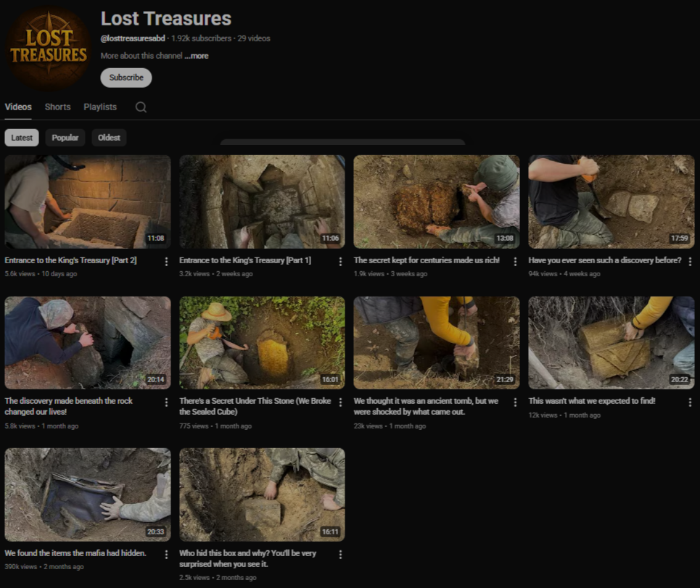The height and width of the screenshot is (588, 700).
Task: Click the channel search magnifier icon
Action: (x=141, y=107)
